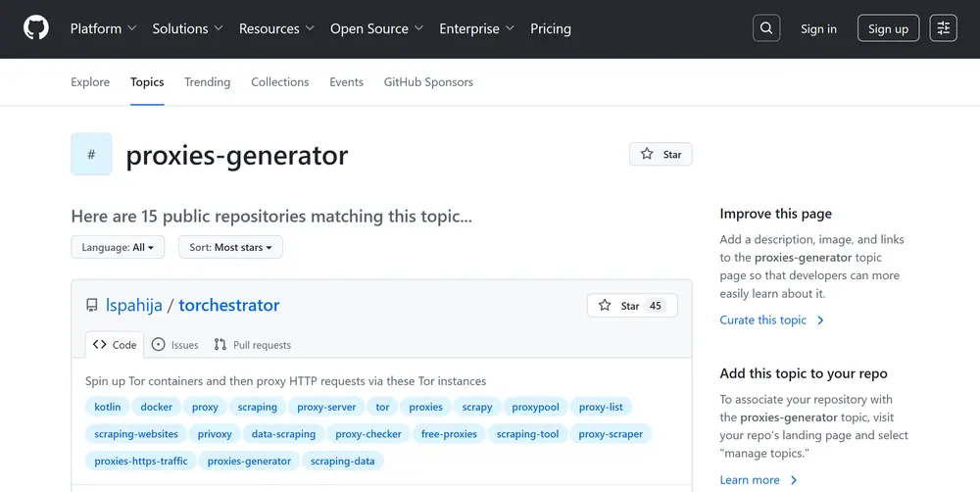
Task: Click the proxy-list topic tag
Action: [601, 407]
